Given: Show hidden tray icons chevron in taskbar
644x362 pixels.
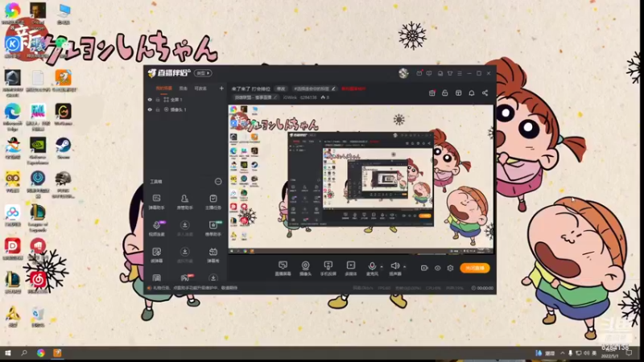Looking at the screenshot, I should [x=562, y=353].
